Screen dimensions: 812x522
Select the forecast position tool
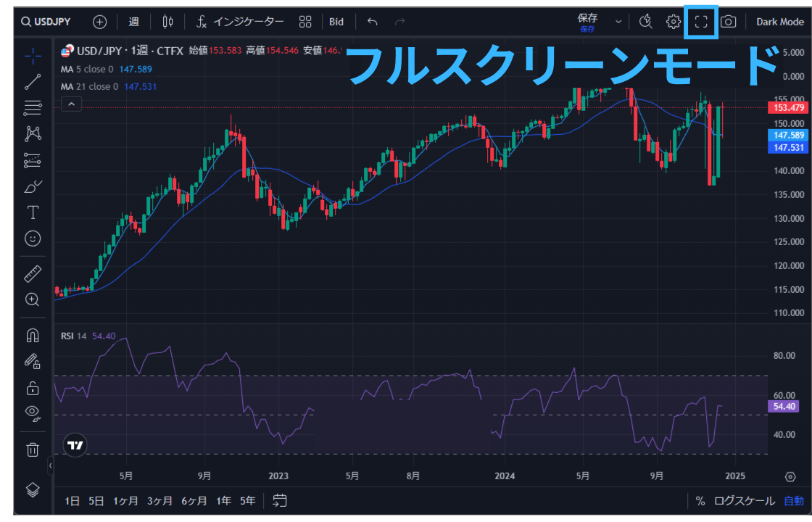[33, 160]
